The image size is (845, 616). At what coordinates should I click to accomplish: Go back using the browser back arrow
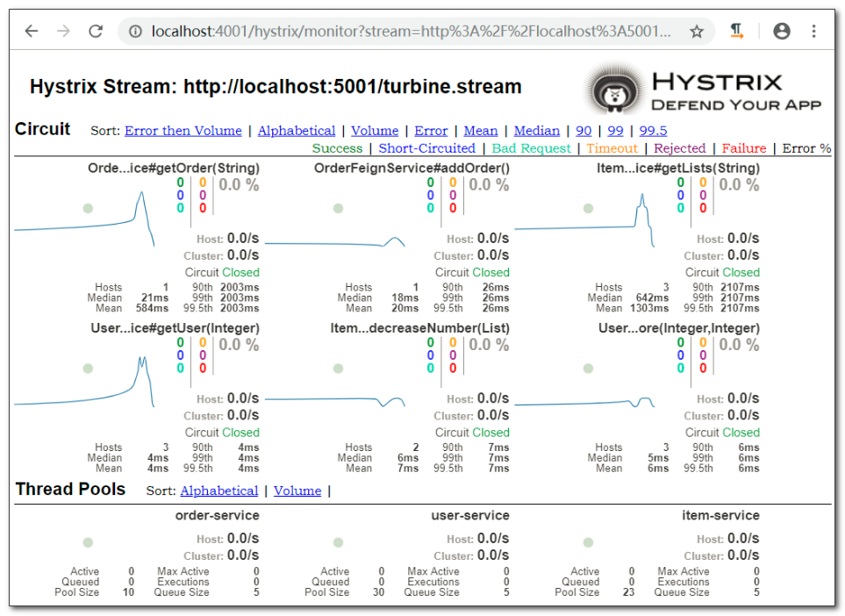coord(32,32)
